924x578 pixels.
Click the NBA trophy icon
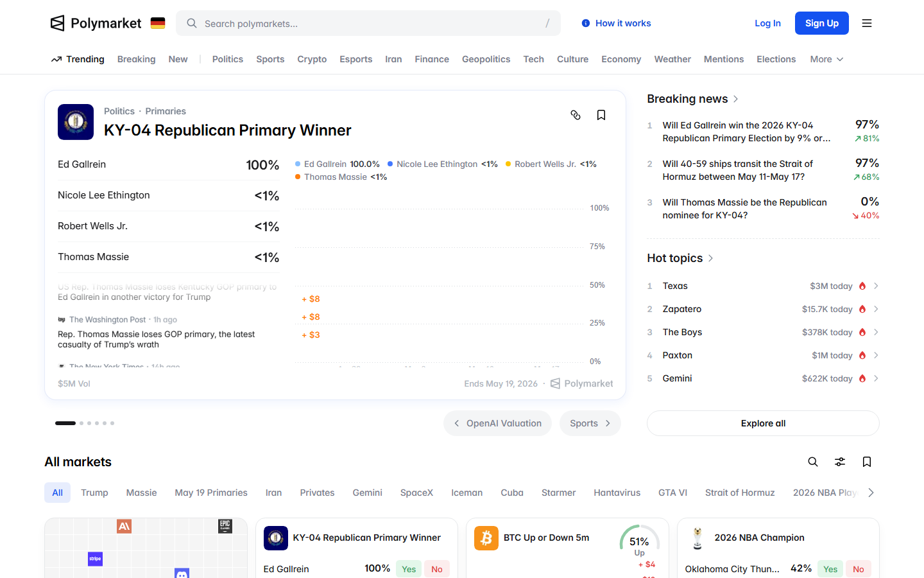pos(697,538)
